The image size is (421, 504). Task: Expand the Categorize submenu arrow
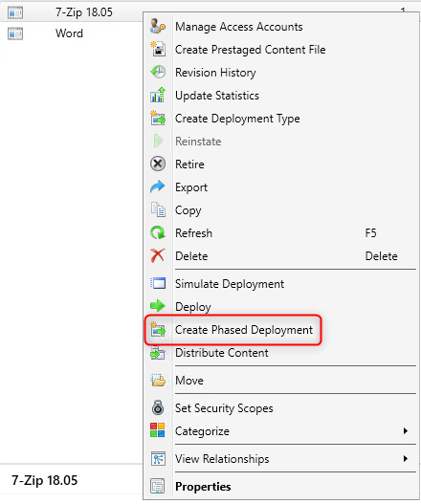click(406, 430)
